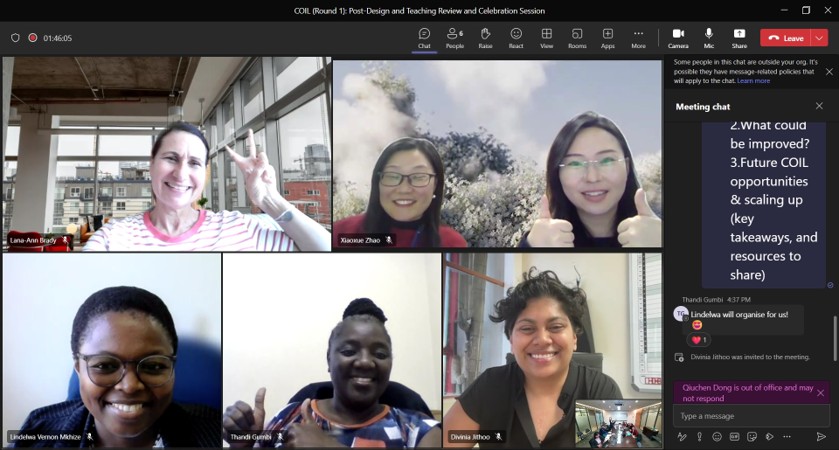Toggle heart reaction on Lindelwa message
Viewport: 839px width, 450px height.
pyautogui.click(x=696, y=340)
